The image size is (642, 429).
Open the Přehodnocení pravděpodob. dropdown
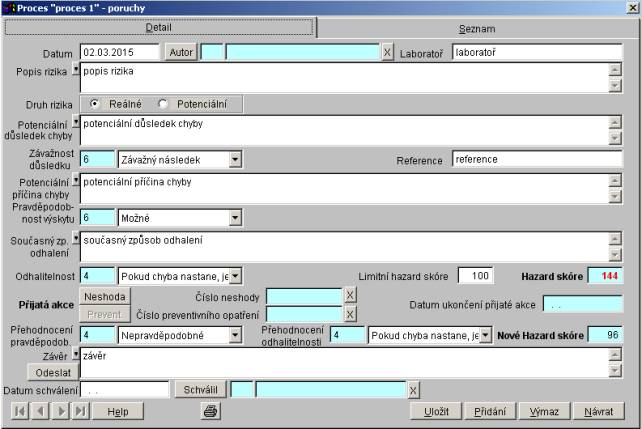tap(235, 336)
